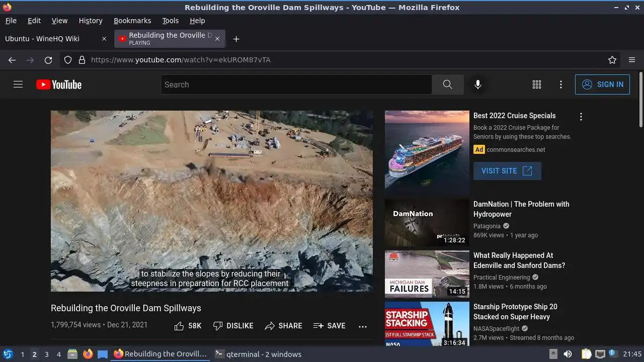This screenshot has height=362, width=644.
Task: Open ad options three-dot menu
Action: pos(581,117)
